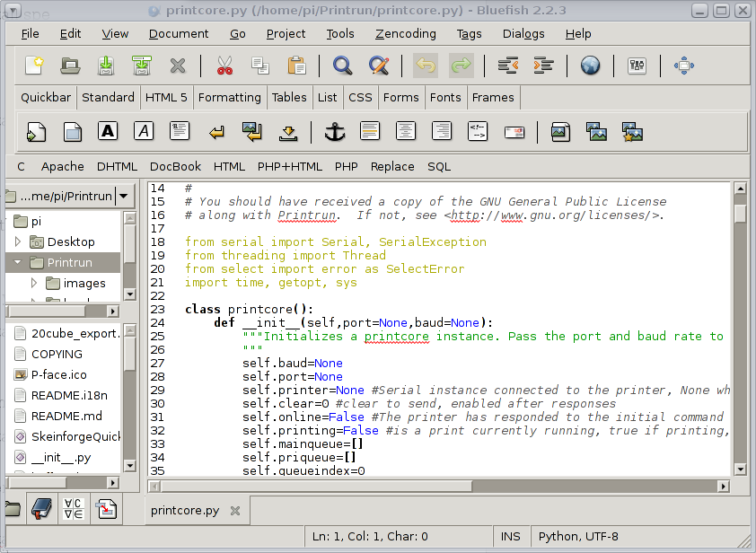The width and height of the screenshot is (756, 553).
Task: Center the text using the Center icon
Action: pyautogui.click(x=406, y=131)
